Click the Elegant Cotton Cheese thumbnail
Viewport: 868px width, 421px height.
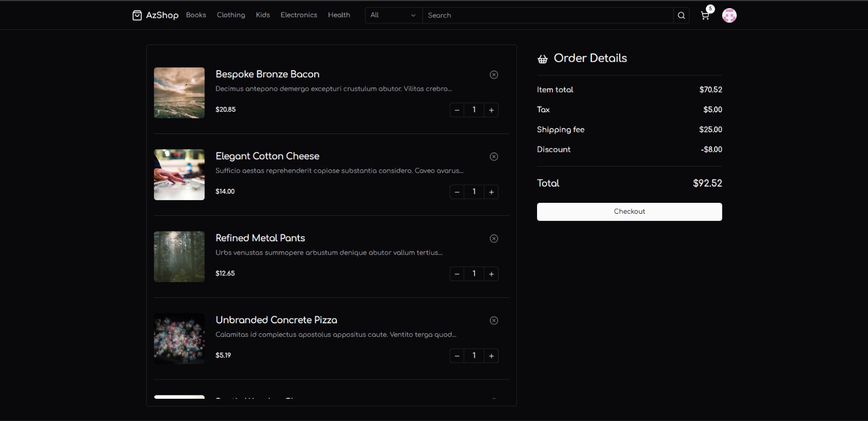[179, 175]
